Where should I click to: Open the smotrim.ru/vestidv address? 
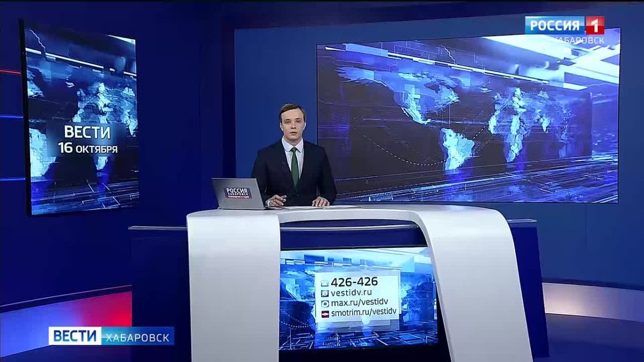(363, 313)
